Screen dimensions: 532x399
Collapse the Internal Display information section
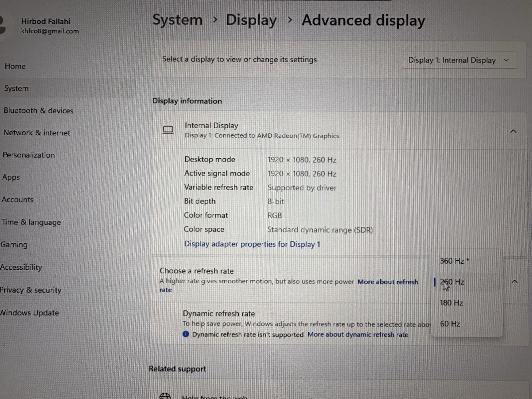(513, 131)
